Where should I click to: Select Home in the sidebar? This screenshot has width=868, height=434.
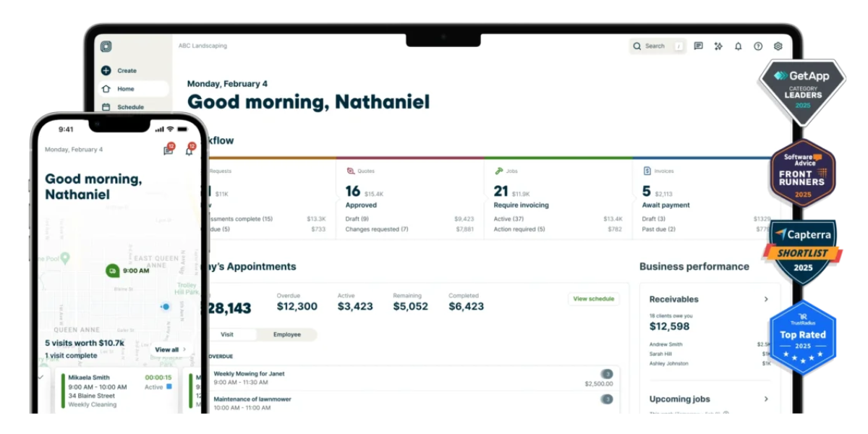pos(106,89)
